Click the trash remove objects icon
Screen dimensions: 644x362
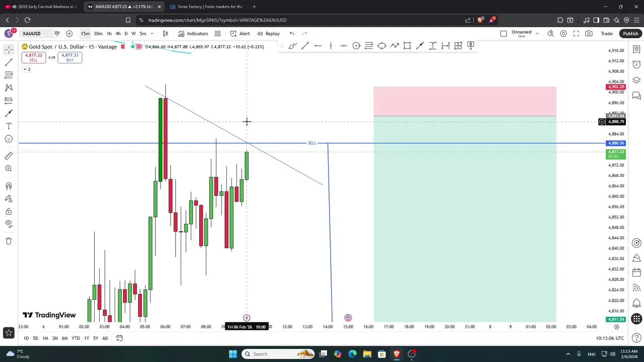coord(9,241)
